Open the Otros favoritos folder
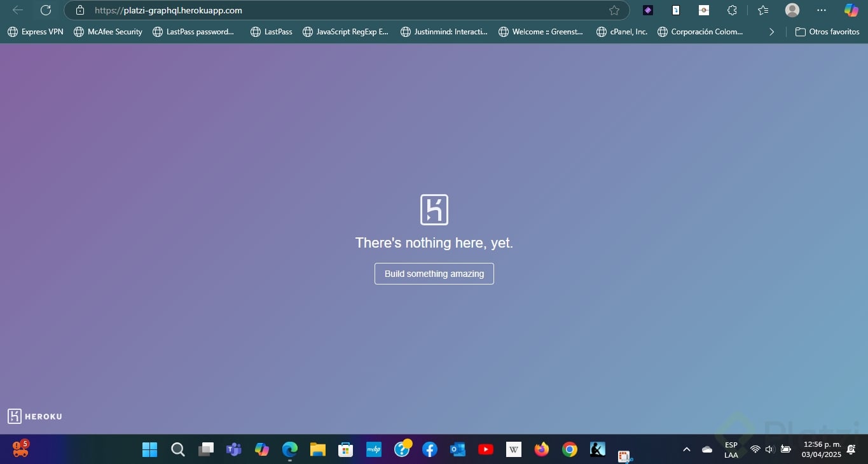868x464 pixels. [827, 32]
